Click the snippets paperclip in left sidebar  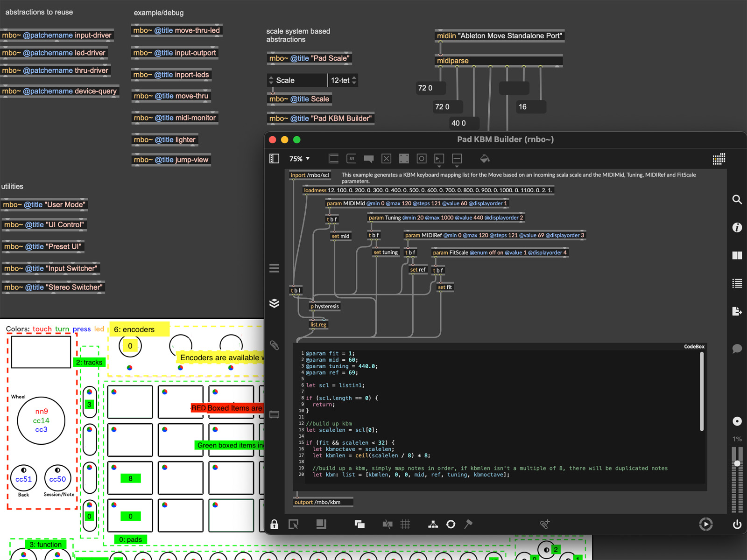(x=275, y=345)
